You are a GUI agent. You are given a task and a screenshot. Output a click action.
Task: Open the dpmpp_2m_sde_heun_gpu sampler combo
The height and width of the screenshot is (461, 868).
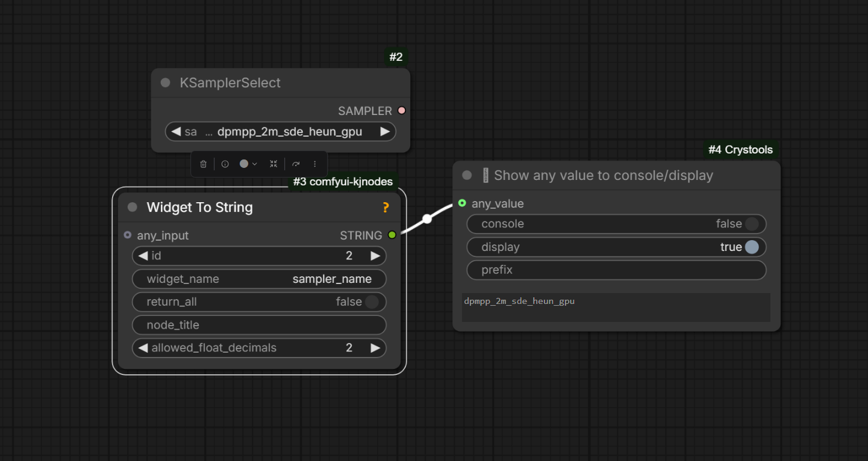(x=281, y=132)
